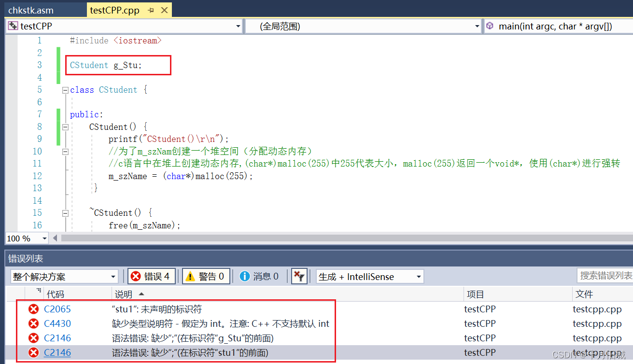Open the C2146 link for stu1 error
The image size is (633, 364).
(x=57, y=353)
